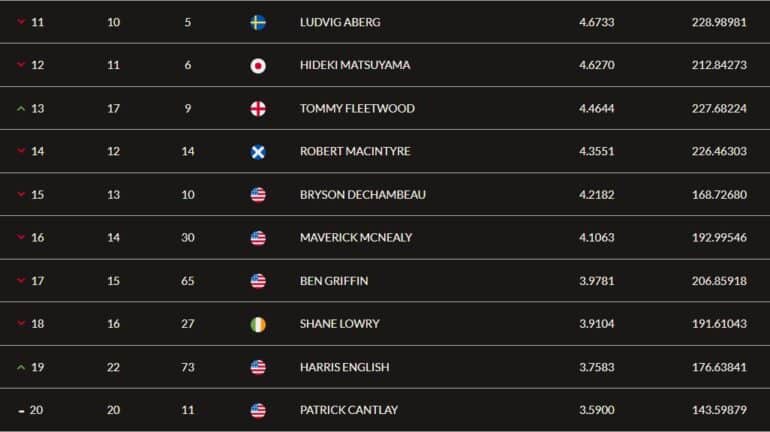Click the England flag beside Tommy Fleetwood

pos(258,109)
